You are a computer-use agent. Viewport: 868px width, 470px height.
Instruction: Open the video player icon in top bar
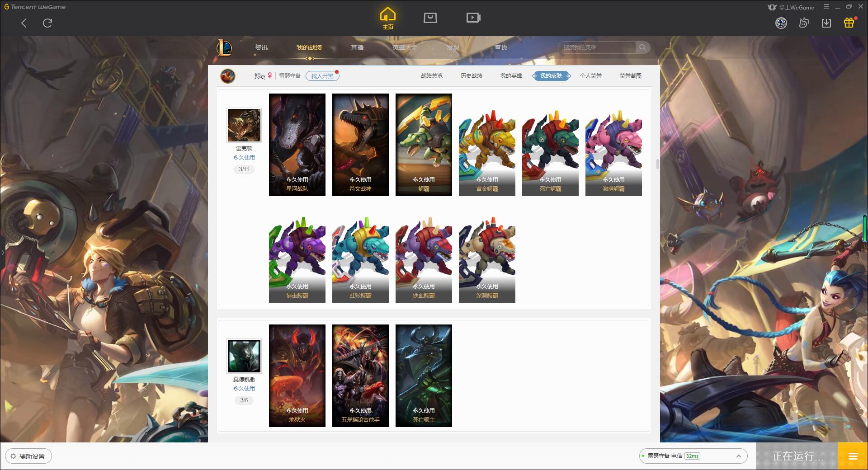(473, 18)
